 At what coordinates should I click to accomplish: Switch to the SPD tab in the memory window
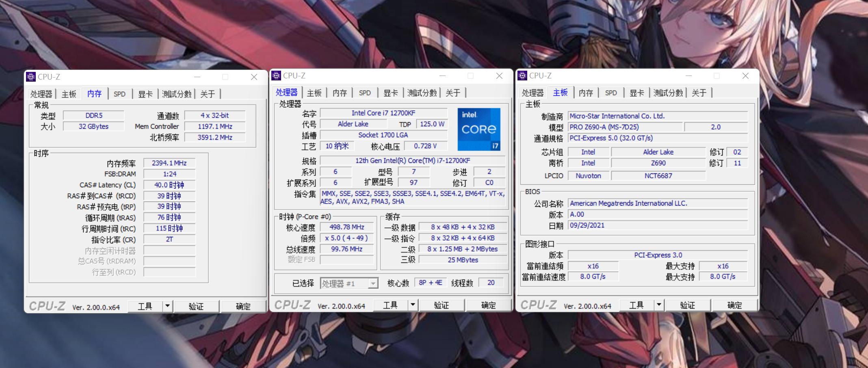point(119,94)
